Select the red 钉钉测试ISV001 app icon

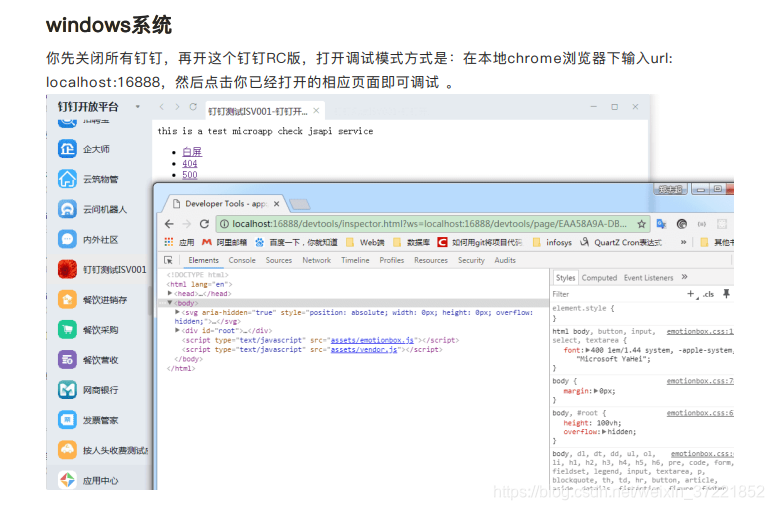[67, 269]
